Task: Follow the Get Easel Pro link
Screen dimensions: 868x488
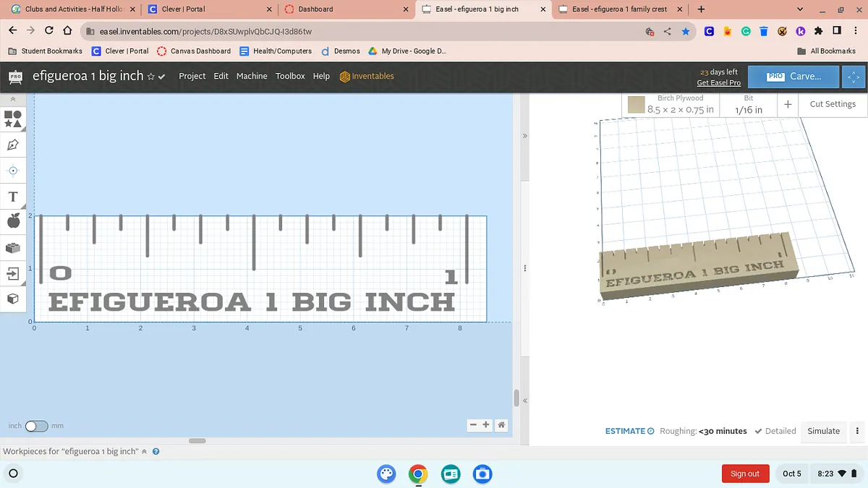Action: click(x=718, y=83)
